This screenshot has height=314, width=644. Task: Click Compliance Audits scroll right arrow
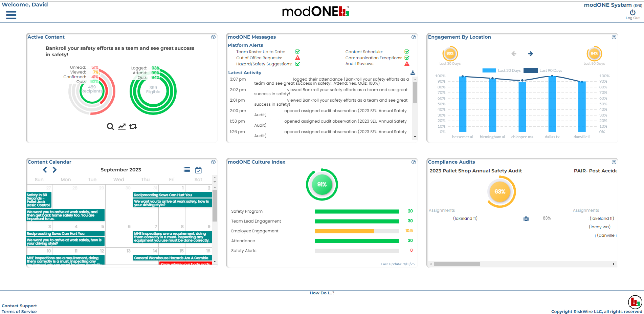(614, 264)
